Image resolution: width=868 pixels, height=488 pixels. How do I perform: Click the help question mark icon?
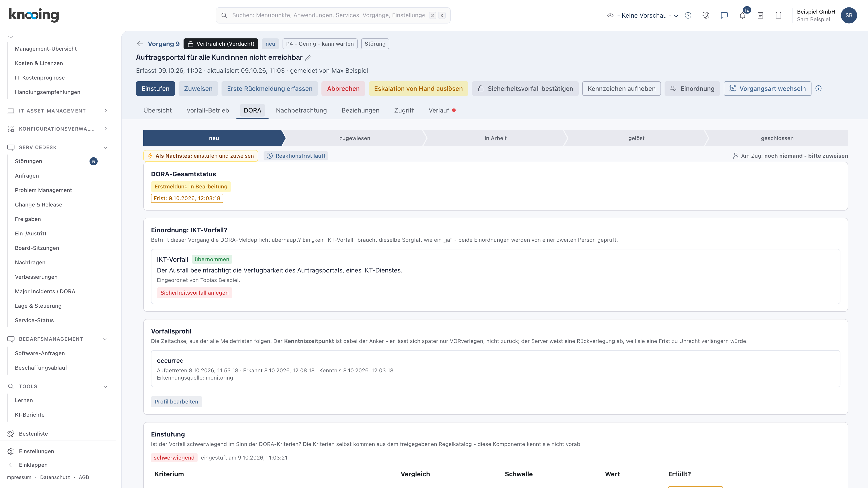point(688,15)
